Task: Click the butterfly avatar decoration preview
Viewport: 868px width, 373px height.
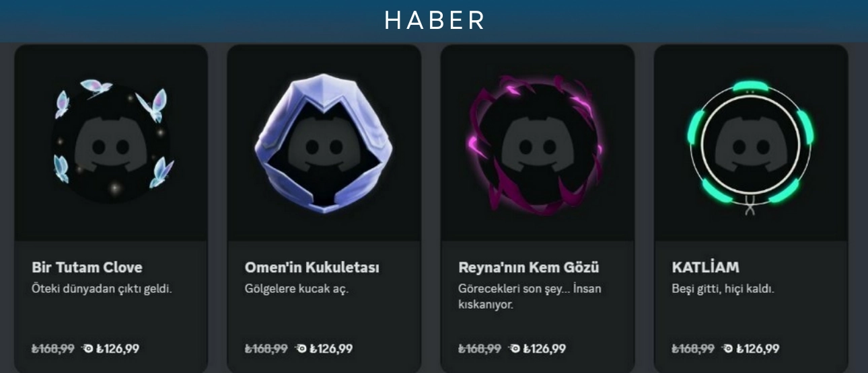Action: click(x=111, y=142)
